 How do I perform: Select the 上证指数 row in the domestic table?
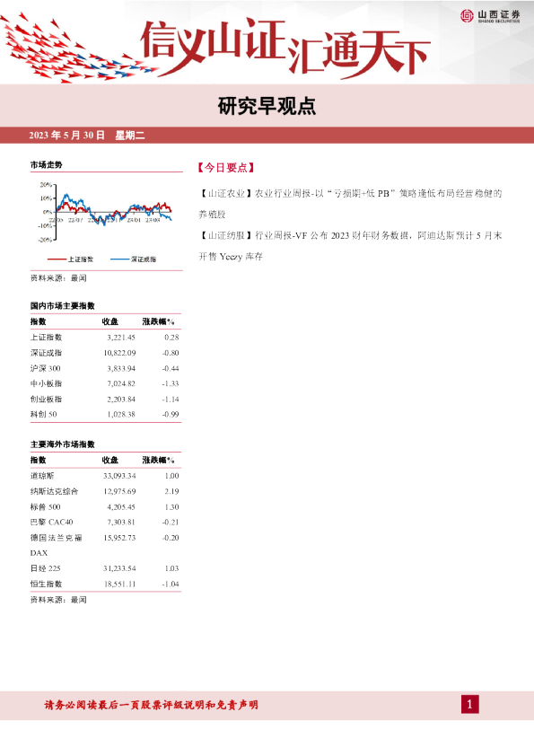click(105, 337)
